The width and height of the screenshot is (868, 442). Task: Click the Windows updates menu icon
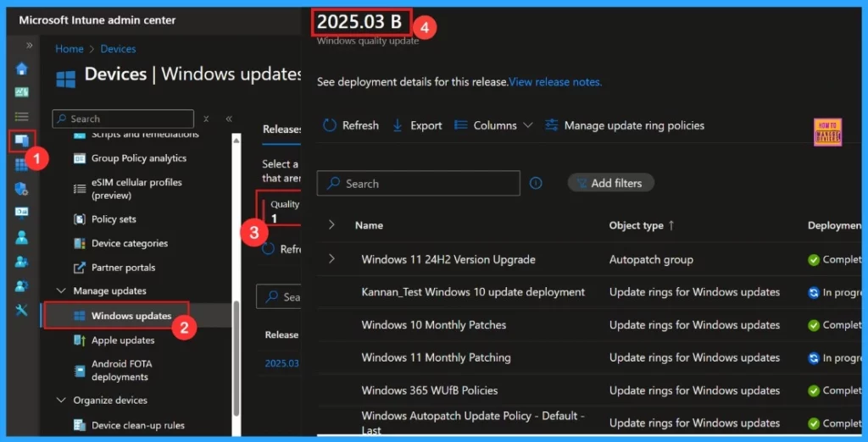(80, 316)
